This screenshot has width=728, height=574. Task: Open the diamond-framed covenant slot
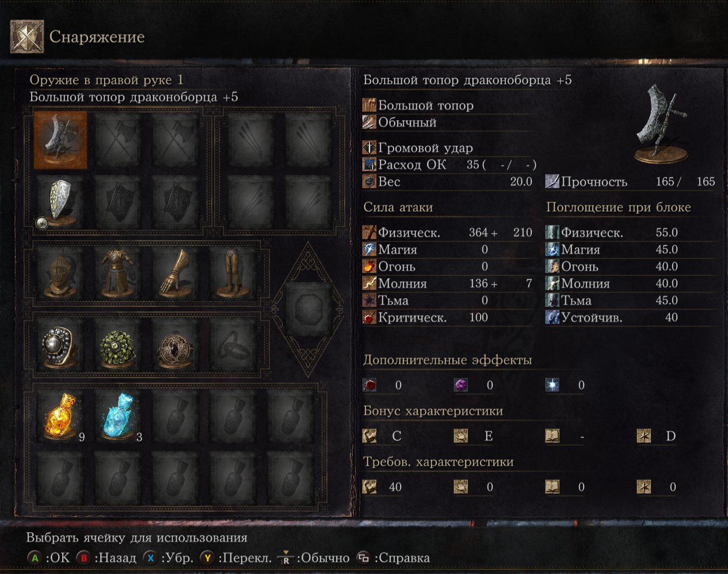308,309
